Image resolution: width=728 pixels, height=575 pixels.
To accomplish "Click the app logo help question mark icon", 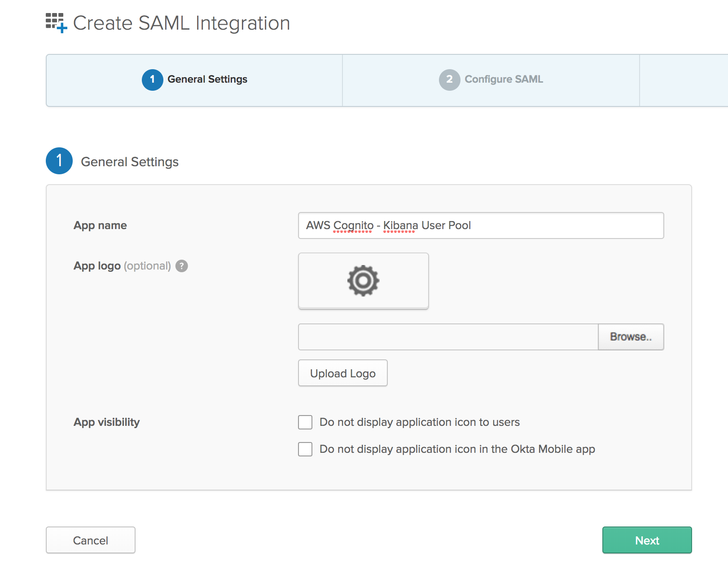I will tap(181, 266).
